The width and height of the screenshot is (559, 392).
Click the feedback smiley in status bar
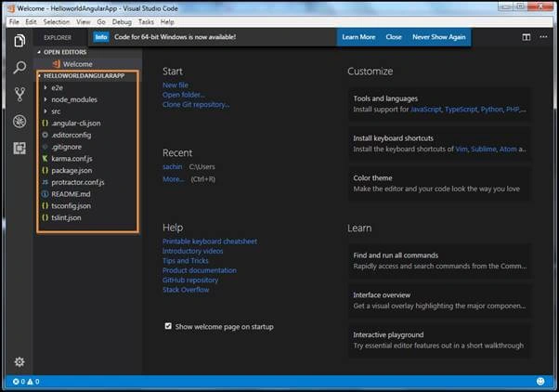(540, 381)
